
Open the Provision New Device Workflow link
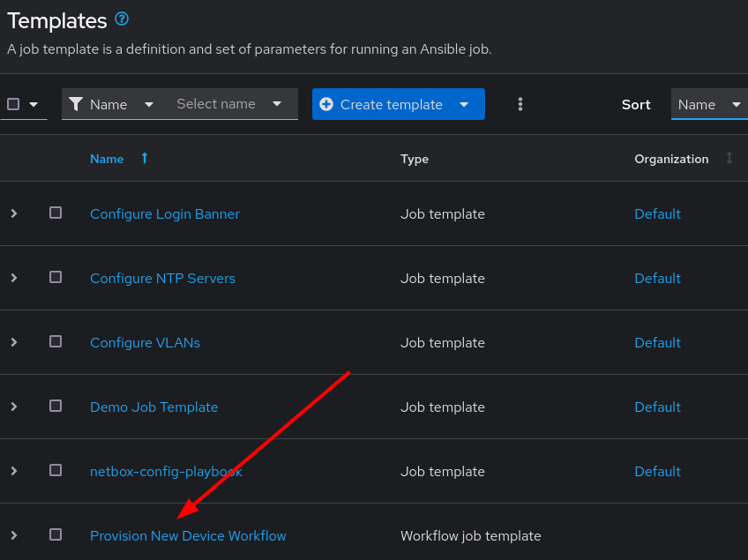pos(188,536)
